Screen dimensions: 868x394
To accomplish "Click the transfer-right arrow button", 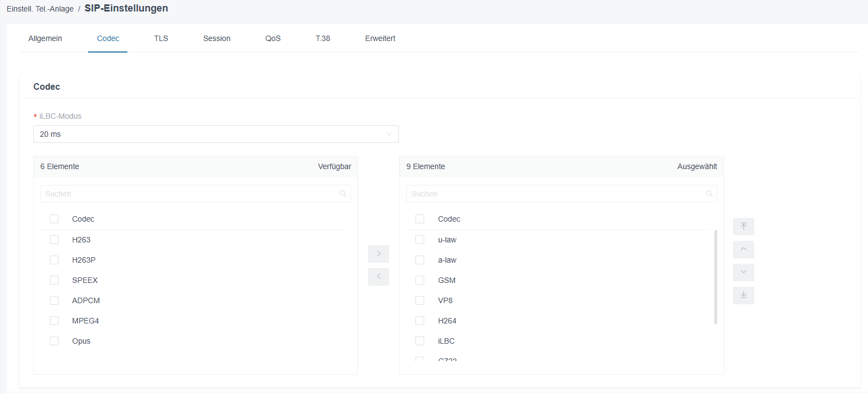I will click(x=378, y=254).
